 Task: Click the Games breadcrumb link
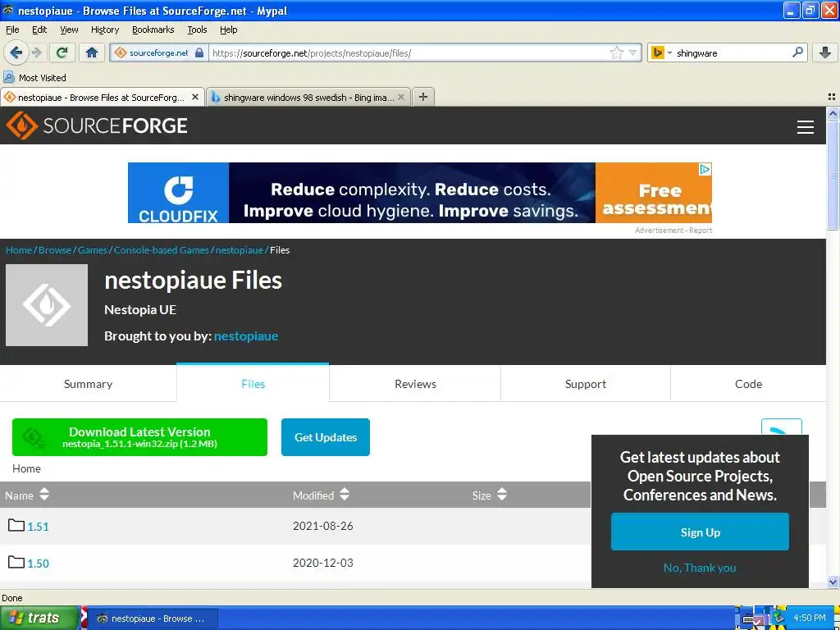[92, 250]
